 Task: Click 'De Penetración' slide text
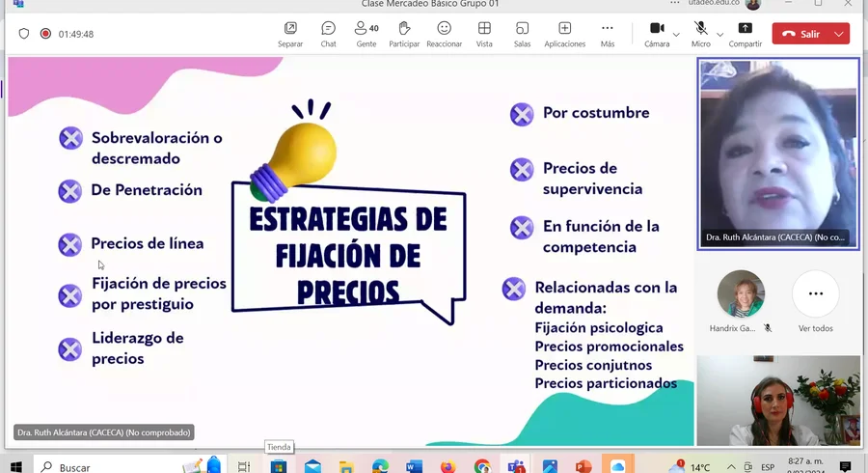tap(147, 190)
